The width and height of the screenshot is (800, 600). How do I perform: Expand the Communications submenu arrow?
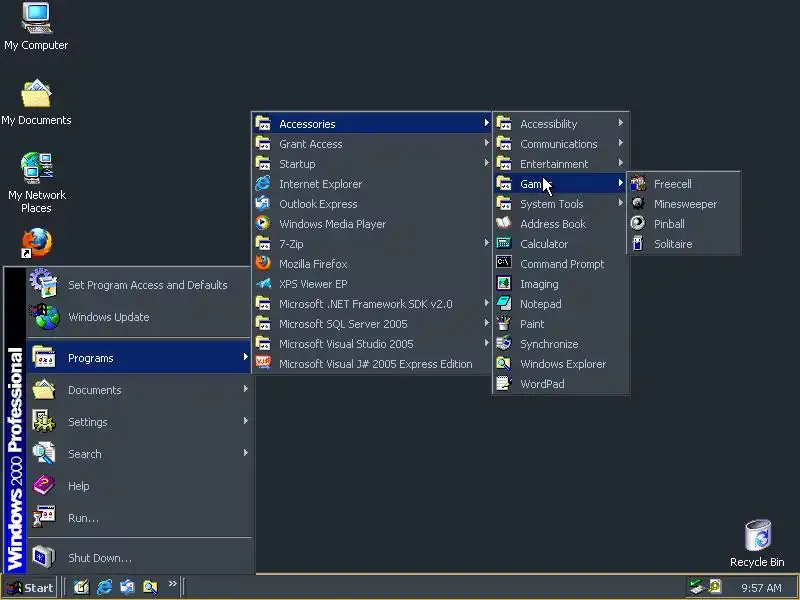pyautogui.click(x=620, y=143)
